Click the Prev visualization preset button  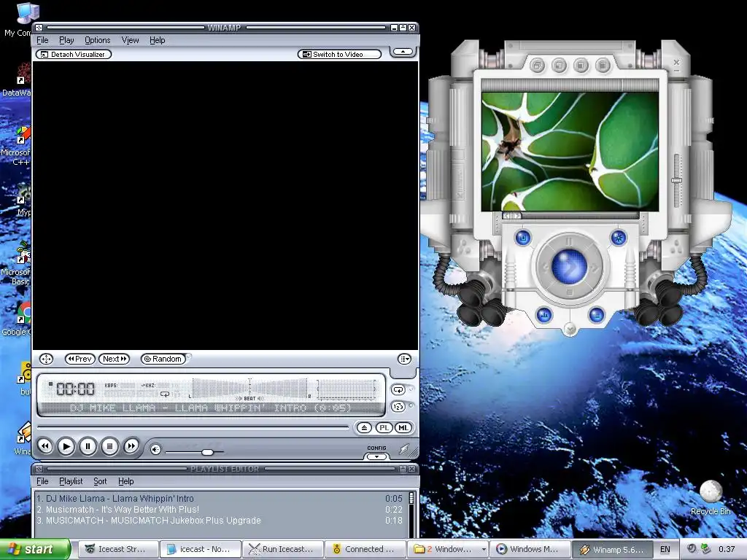pos(80,359)
